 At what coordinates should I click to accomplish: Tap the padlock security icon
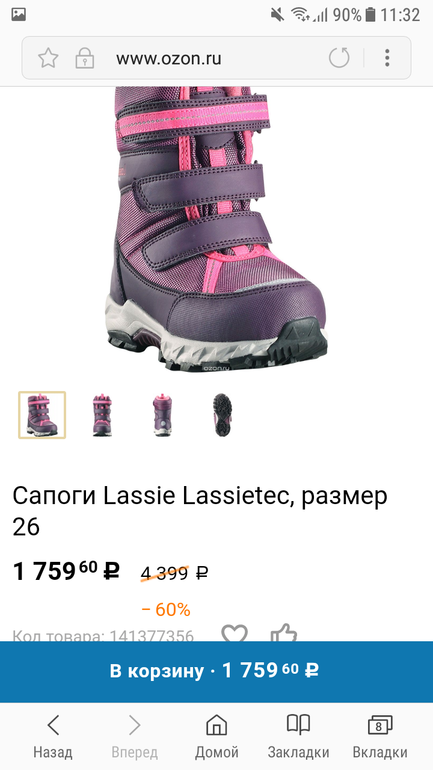click(x=84, y=58)
